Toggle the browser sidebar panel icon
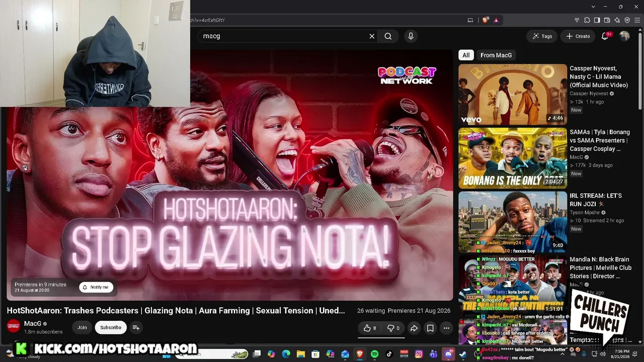This screenshot has height=362, width=644. (597, 20)
